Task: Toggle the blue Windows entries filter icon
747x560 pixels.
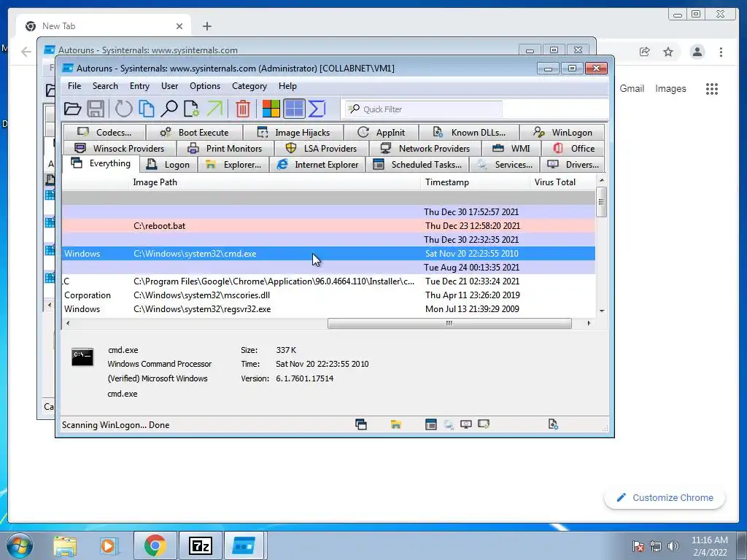Action: pos(294,109)
